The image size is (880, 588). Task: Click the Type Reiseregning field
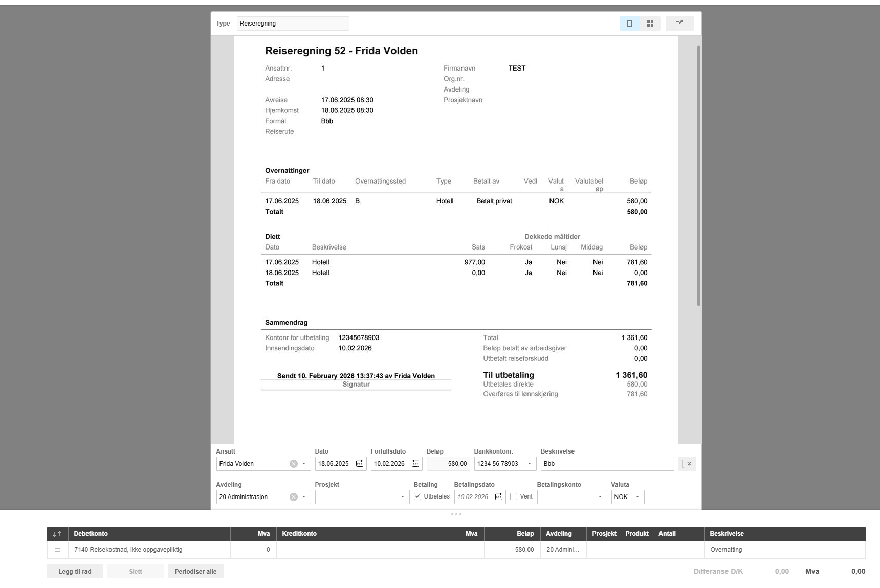pos(293,24)
